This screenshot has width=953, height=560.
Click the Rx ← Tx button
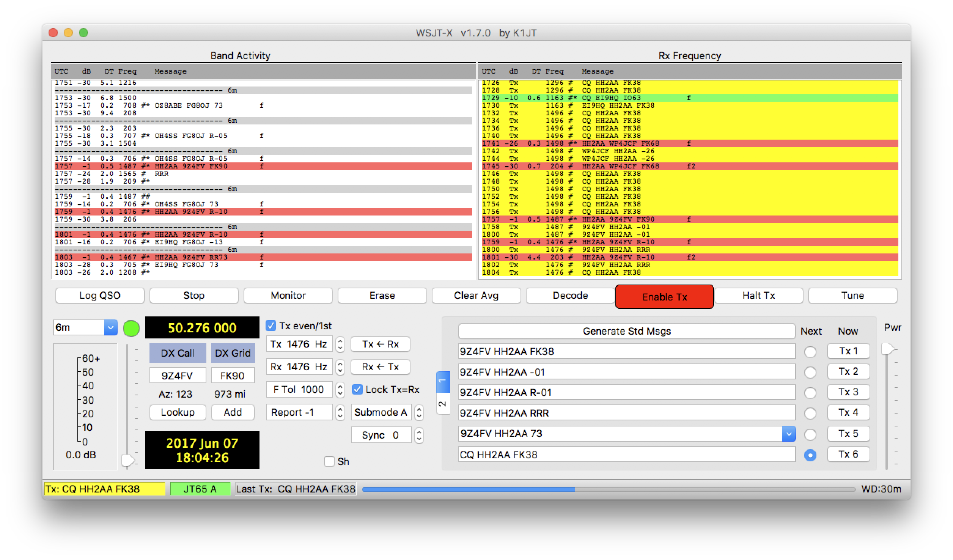380,367
